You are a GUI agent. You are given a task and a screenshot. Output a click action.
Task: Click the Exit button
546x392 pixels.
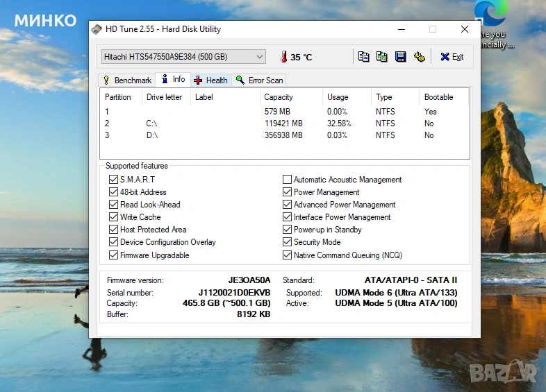click(452, 57)
